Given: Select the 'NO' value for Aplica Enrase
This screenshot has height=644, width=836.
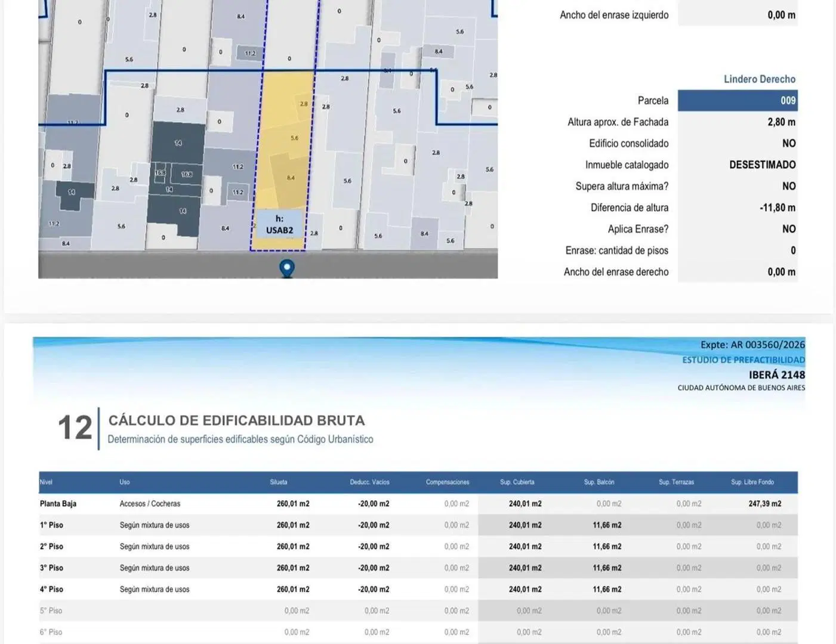Looking at the screenshot, I should pos(789,230).
